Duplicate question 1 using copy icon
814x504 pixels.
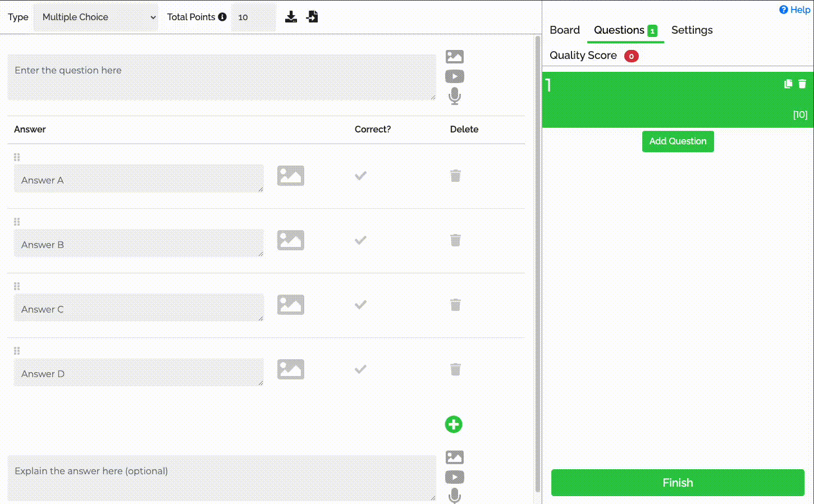(x=788, y=84)
